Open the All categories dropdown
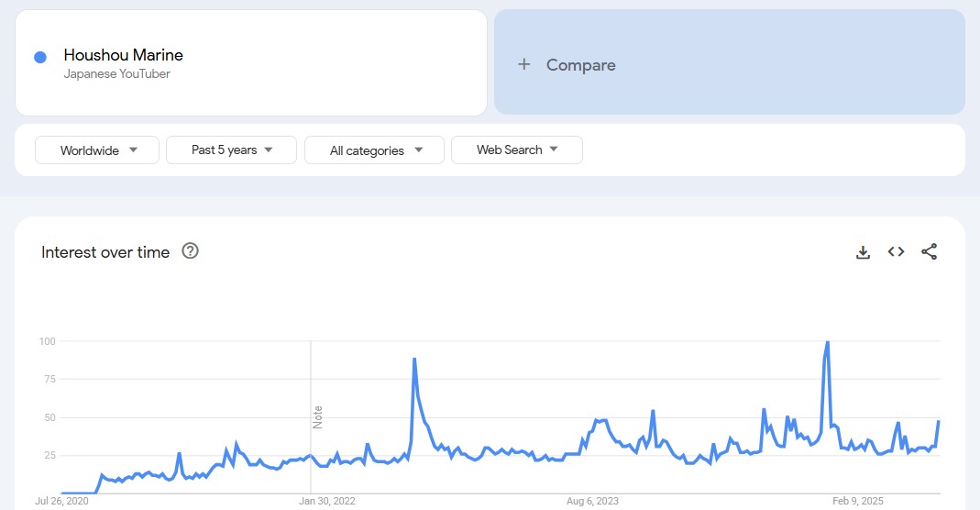 pos(374,150)
